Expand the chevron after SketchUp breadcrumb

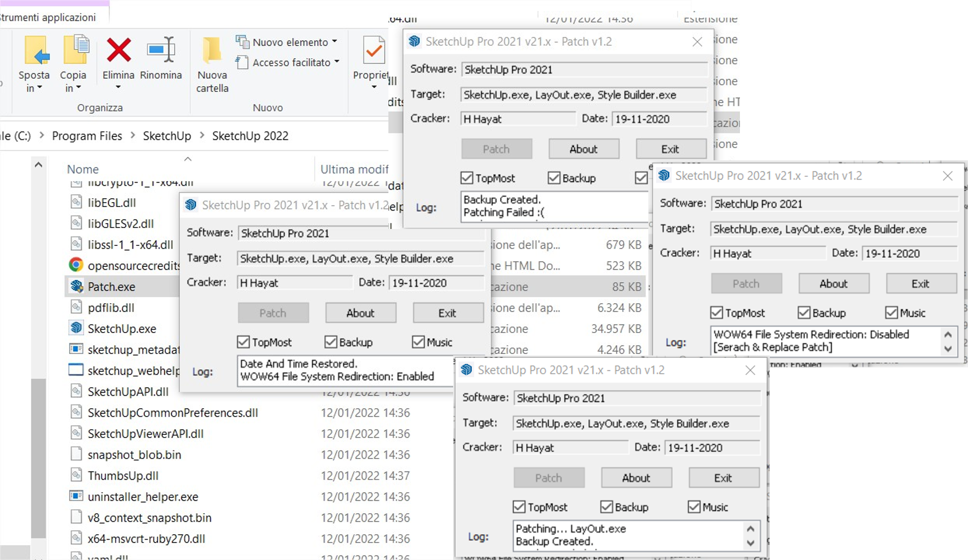[x=202, y=135]
